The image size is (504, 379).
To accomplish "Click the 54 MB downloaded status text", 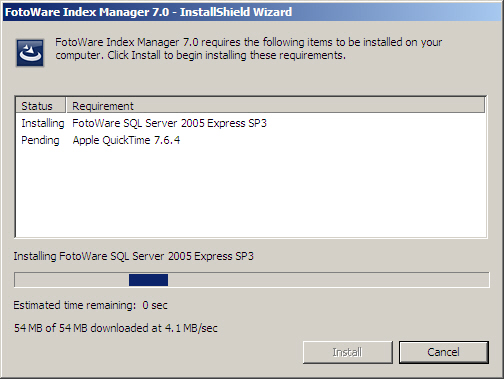I will [x=115, y=328].
